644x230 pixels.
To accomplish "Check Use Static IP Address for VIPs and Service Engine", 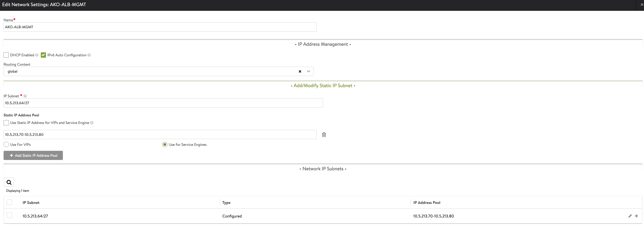I will pyautogui.click(x=6, y=123).
